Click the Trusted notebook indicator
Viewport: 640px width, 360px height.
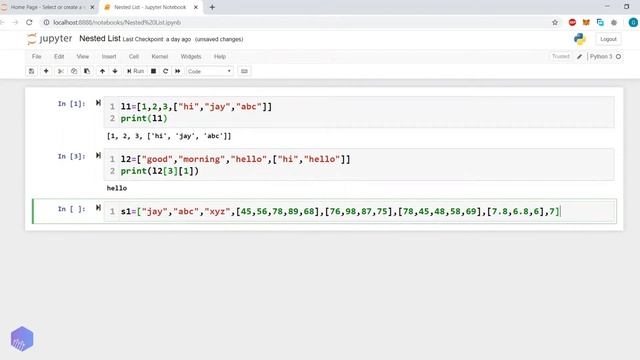coord(560,56)
